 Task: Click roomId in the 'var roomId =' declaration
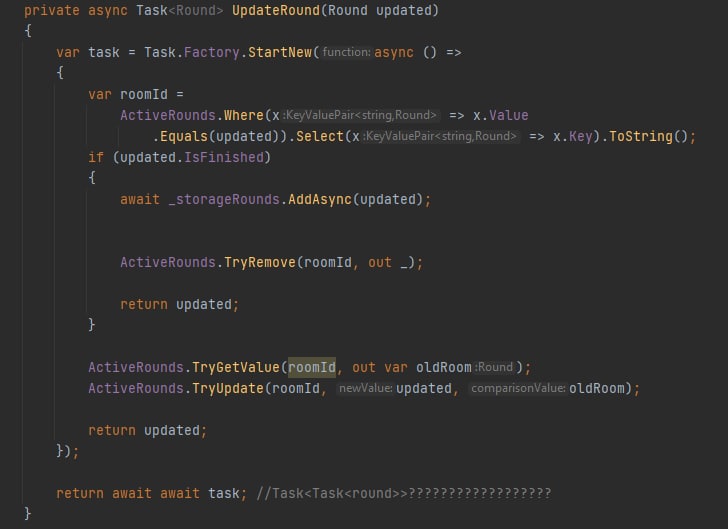144,94
